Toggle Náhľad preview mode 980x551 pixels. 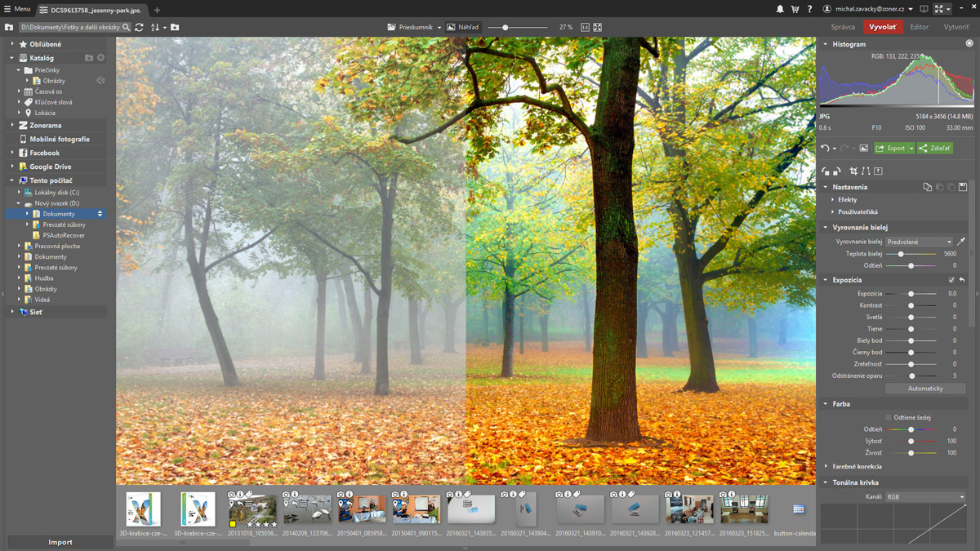(x=462, y=27)
